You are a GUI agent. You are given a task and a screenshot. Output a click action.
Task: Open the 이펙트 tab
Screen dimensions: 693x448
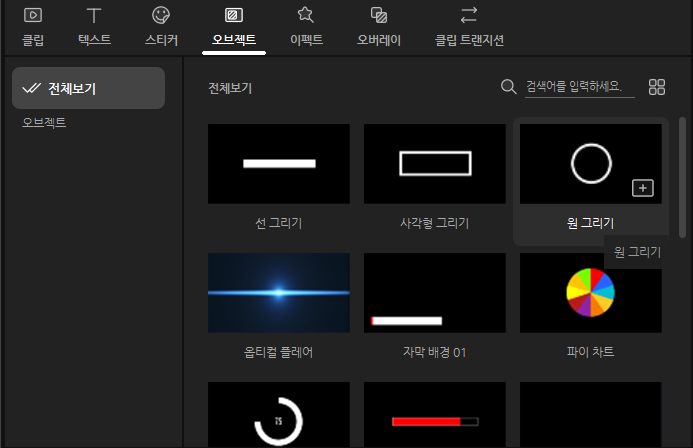[x=306, y=27]
